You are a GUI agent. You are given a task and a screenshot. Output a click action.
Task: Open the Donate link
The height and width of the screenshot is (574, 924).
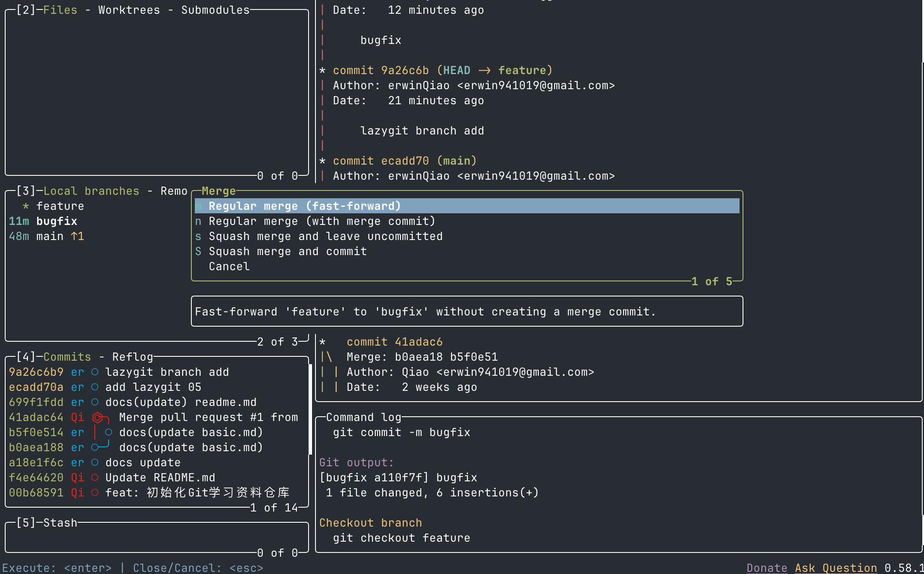click(767, 568)
